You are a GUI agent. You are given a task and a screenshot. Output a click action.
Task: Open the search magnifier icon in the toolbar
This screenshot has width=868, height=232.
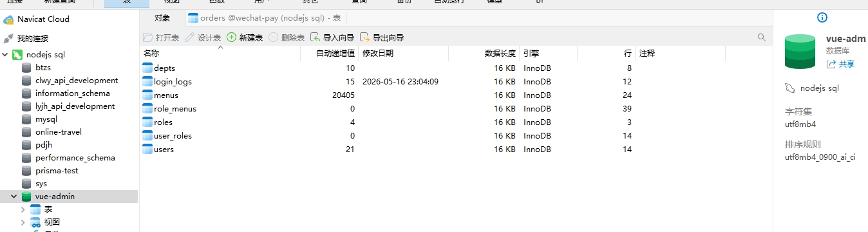(762, 37)
